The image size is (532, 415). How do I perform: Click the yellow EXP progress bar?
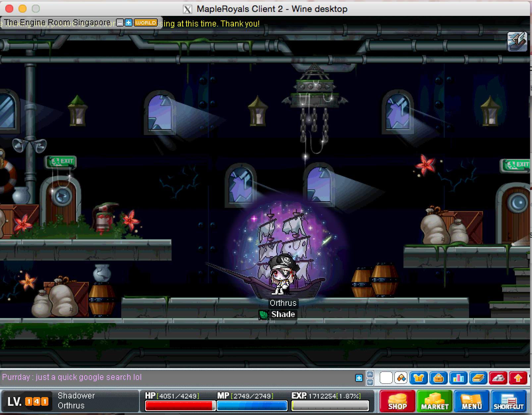[330, 405]
